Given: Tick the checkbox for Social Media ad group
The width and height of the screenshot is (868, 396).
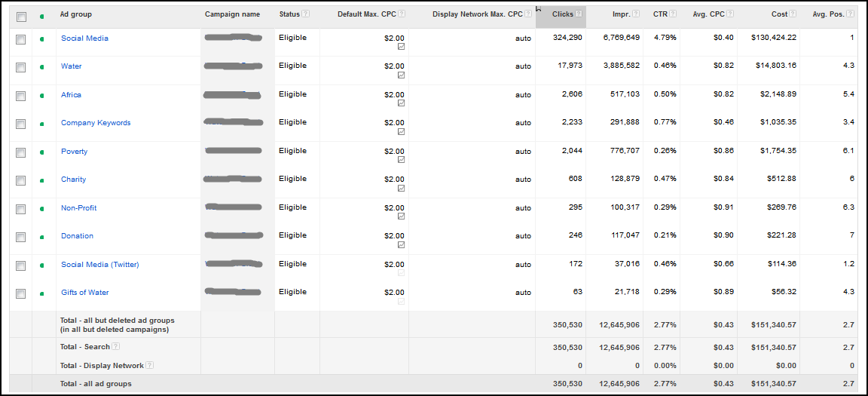Looking at the screenshot, I should coord(21,39).
